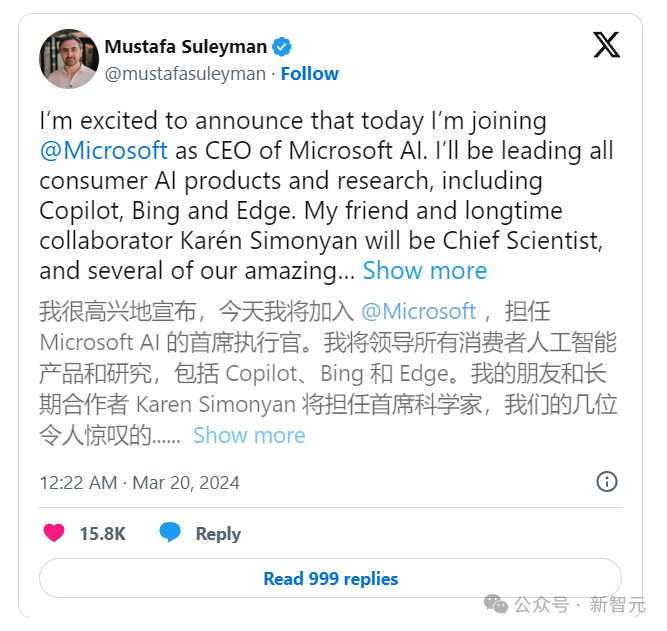Click the blue reply speech bubble icon

(x=170, y=532)
